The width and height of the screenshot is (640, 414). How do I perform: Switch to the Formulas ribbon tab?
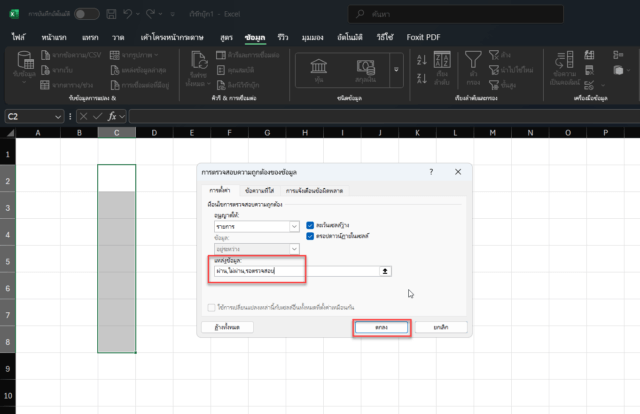226,37
